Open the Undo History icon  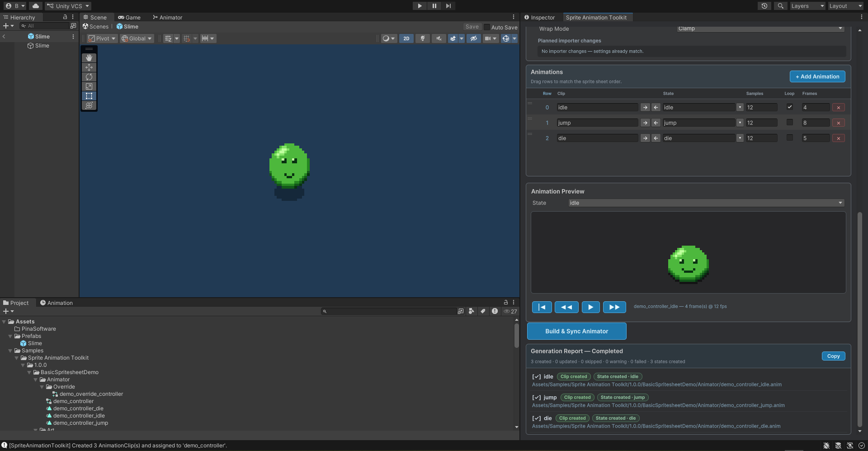click(x=764, y=6)
